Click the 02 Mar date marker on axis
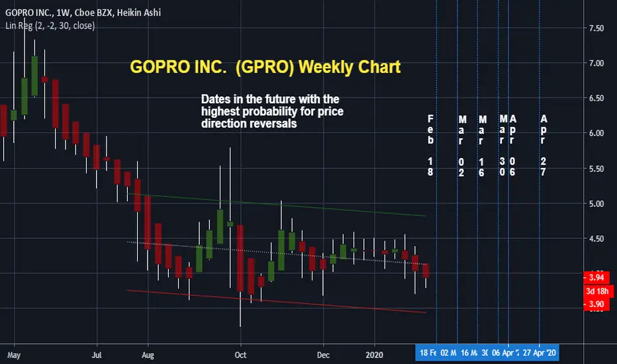The width and height of the screenshot is (617, 364). tap(448, 353)
